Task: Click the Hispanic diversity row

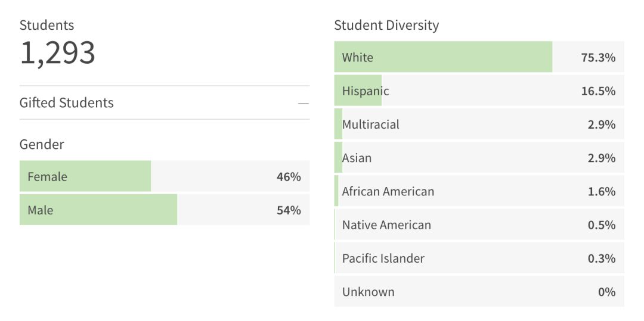Action: [479, 91]
